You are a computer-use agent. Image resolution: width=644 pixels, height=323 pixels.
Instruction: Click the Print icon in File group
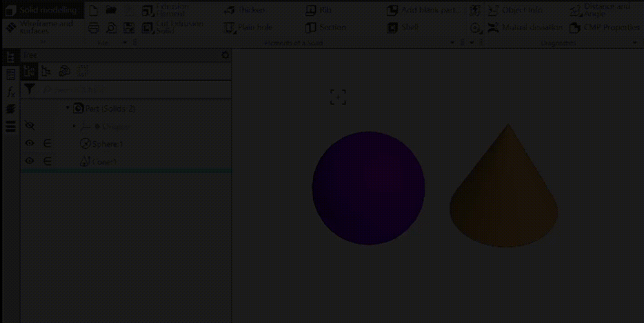(x=93, y=28)
